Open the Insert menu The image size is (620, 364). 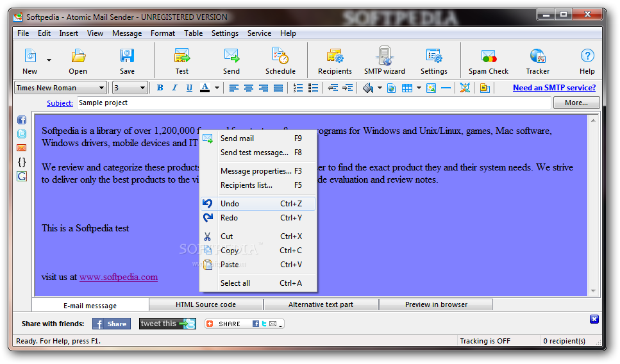click(69, 33)
